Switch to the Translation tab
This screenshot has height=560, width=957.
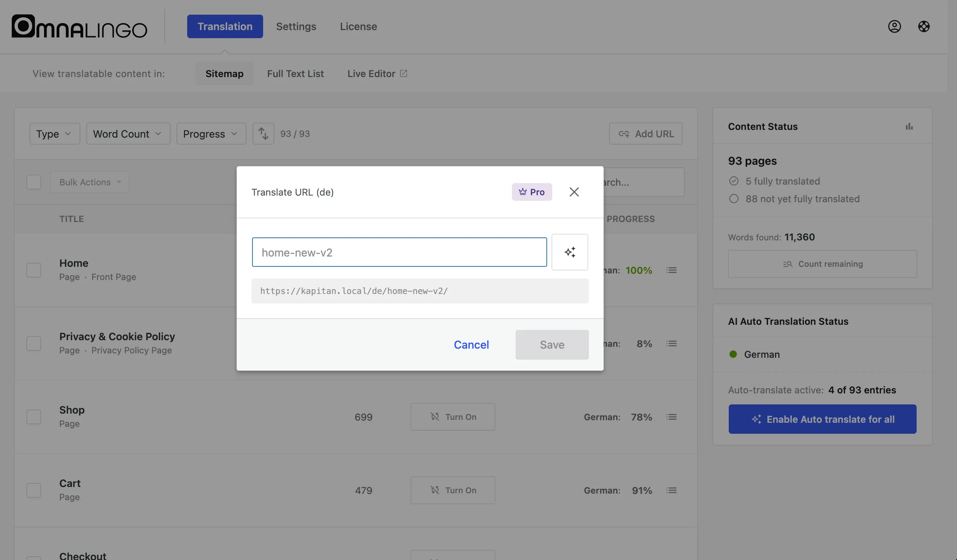(x=225, y=26)
